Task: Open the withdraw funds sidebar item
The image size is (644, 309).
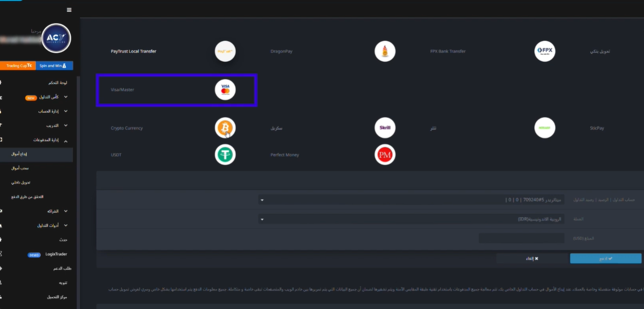Action: click(x=20, y=168)
